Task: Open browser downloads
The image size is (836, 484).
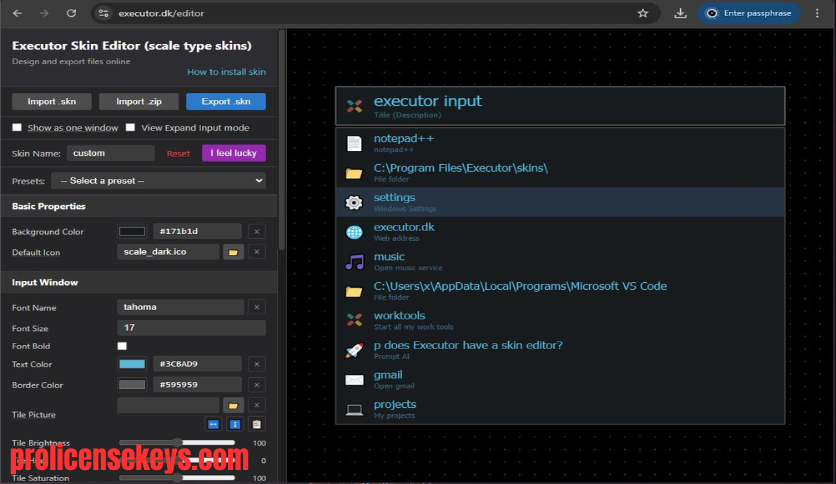Action: pyautogui.click(x=680, y=13)
